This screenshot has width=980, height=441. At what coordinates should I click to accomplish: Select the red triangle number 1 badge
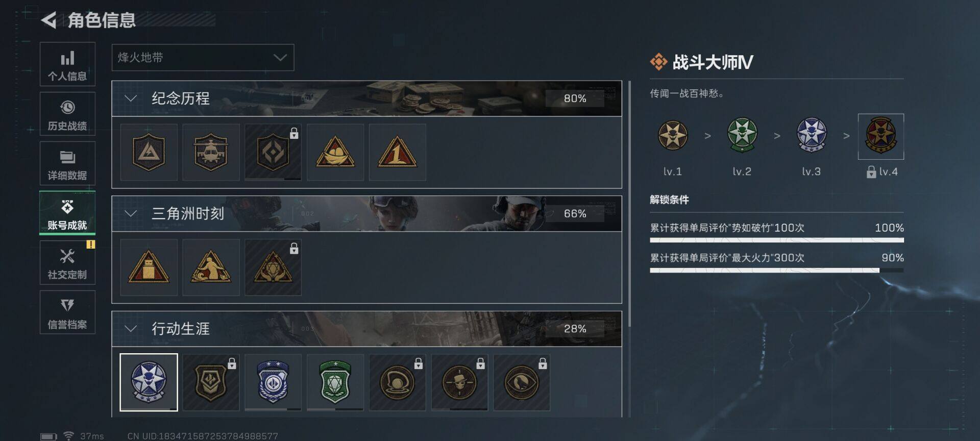(x=398, y=152)
